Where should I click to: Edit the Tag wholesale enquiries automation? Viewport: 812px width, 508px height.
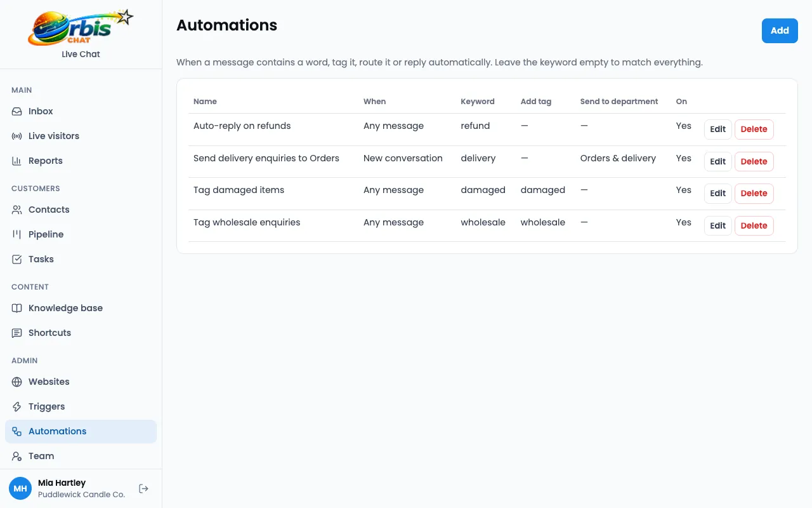(718, 225)
